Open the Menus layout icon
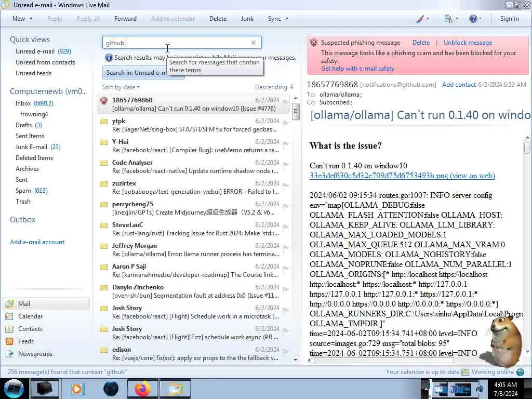 coord(451,19)
